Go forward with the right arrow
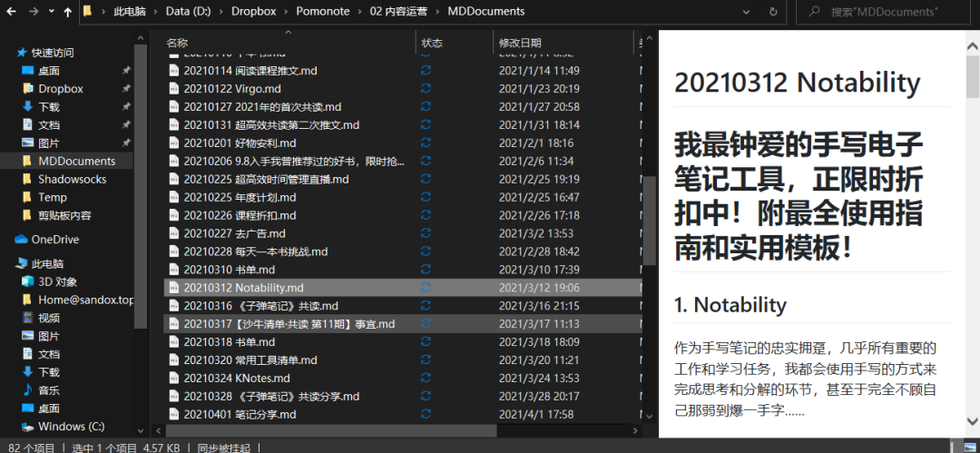This screenshot has height=453, width=980. point(34,11)
